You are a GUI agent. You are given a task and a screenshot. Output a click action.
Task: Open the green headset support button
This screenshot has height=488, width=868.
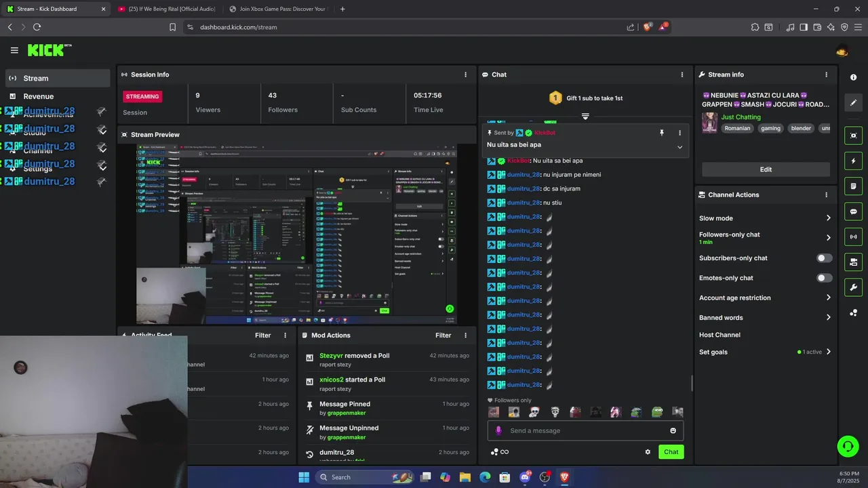(848, 445)
